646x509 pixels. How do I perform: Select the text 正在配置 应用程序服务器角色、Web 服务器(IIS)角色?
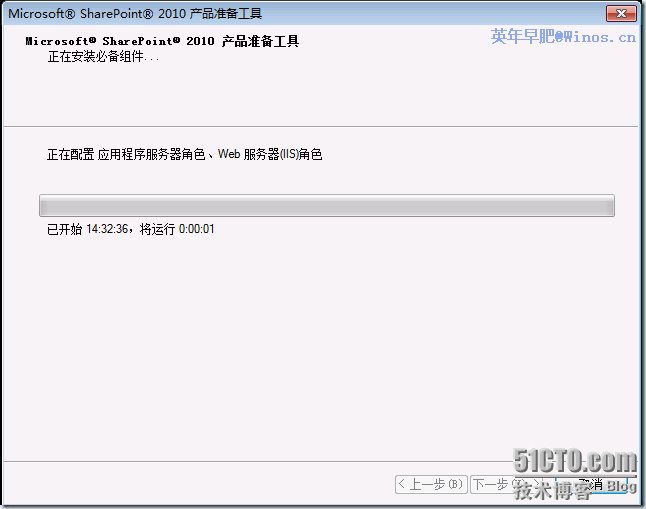[185, 154]
